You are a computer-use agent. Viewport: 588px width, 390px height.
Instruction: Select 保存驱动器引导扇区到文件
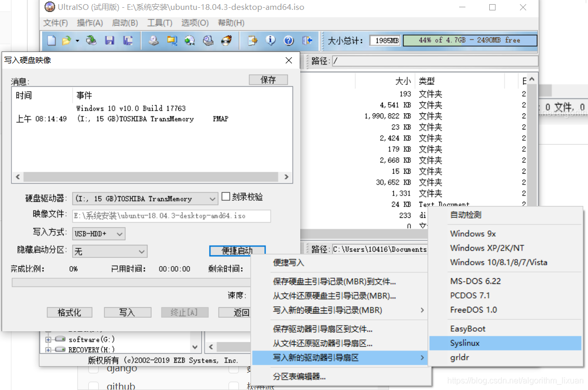(x=340, y=329)
